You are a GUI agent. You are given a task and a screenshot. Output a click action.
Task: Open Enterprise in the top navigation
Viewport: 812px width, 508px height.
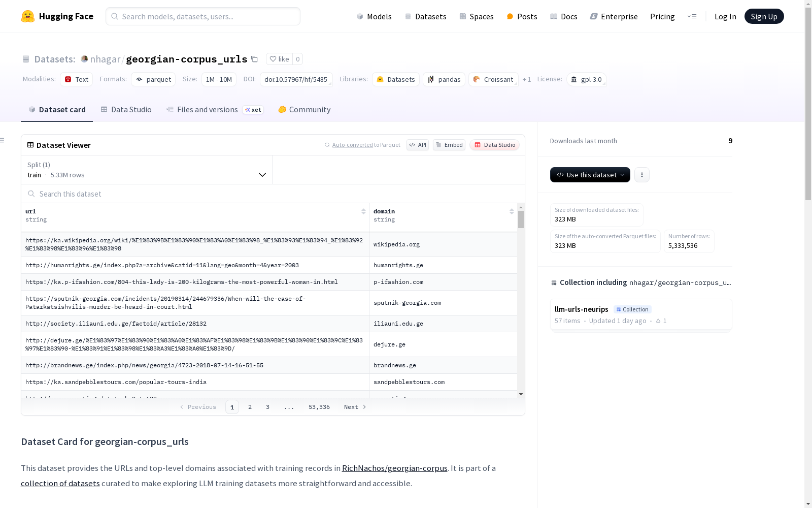tap(614, 16)
